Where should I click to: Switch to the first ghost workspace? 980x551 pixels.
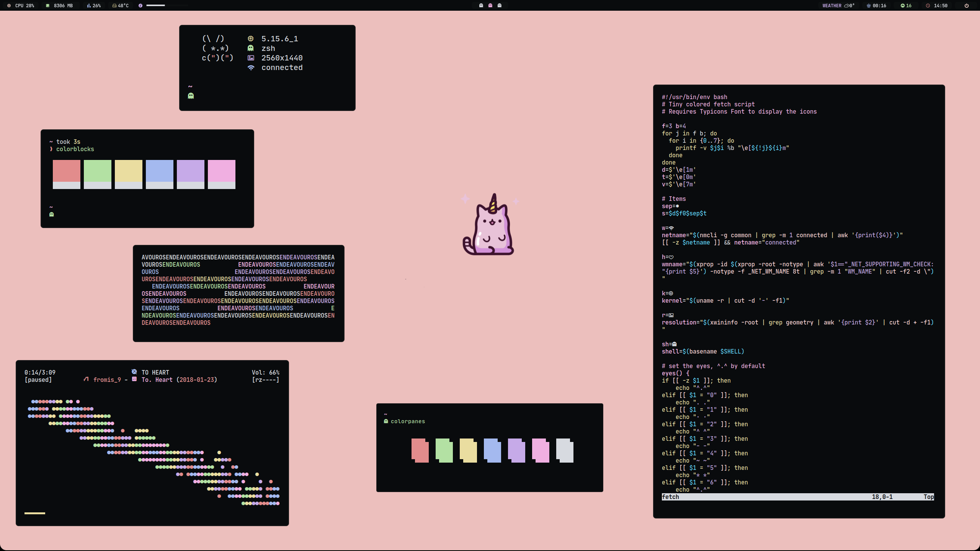pos(481,6)
